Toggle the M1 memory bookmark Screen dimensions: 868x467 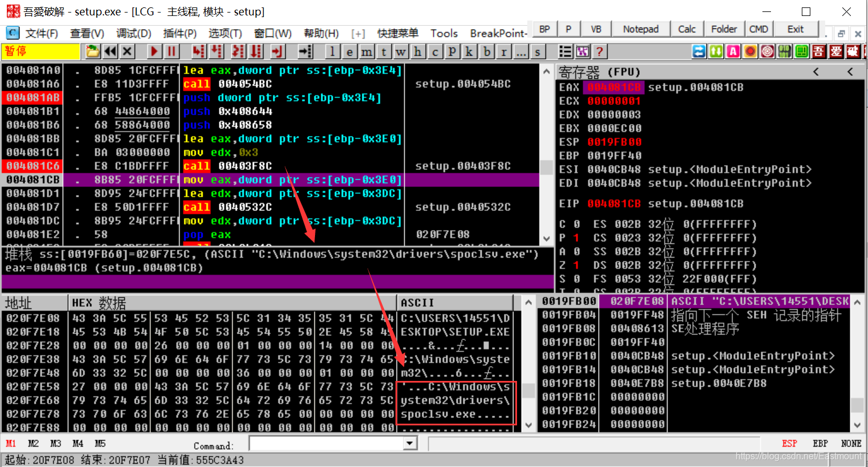pos(11,444)
